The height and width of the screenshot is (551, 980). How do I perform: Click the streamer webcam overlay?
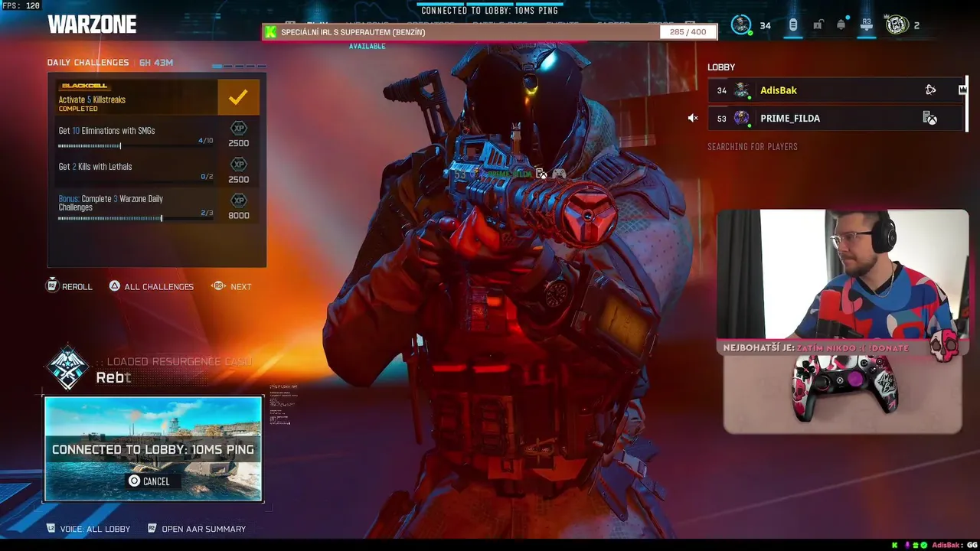tap(842, 274)
